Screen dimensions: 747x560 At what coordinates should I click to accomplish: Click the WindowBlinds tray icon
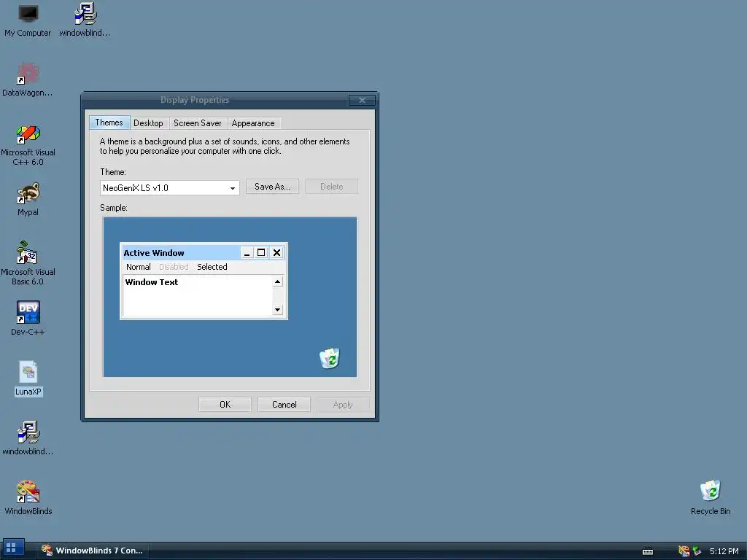click(684, 551)
